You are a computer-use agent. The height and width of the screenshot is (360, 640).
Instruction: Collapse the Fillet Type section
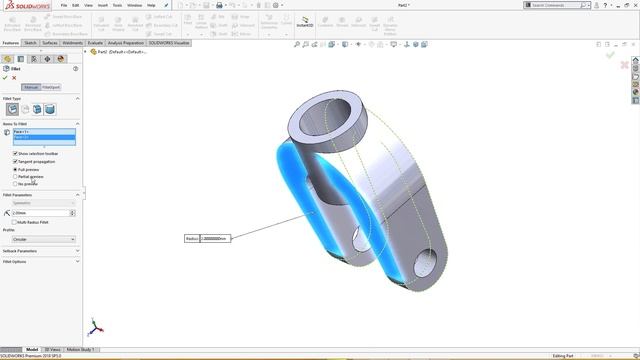click(78, 98)
